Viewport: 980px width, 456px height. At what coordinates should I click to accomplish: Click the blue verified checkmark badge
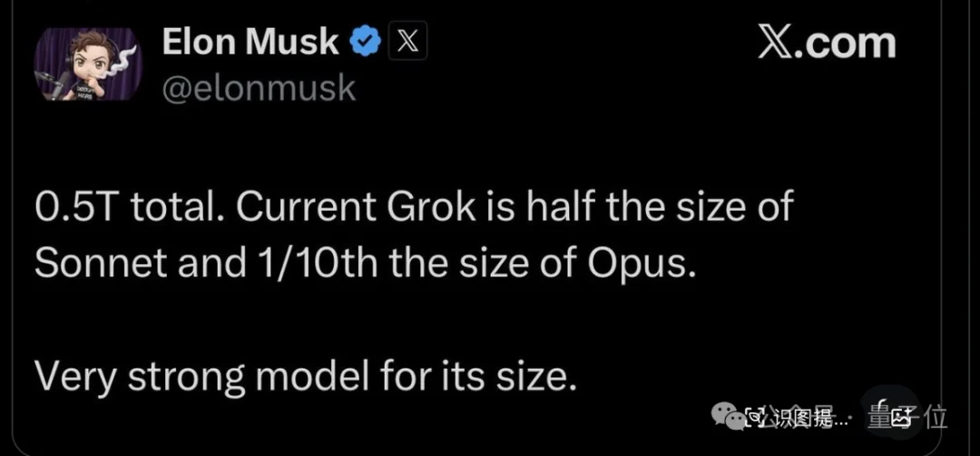pyautogui.click(x=365, y=43)
